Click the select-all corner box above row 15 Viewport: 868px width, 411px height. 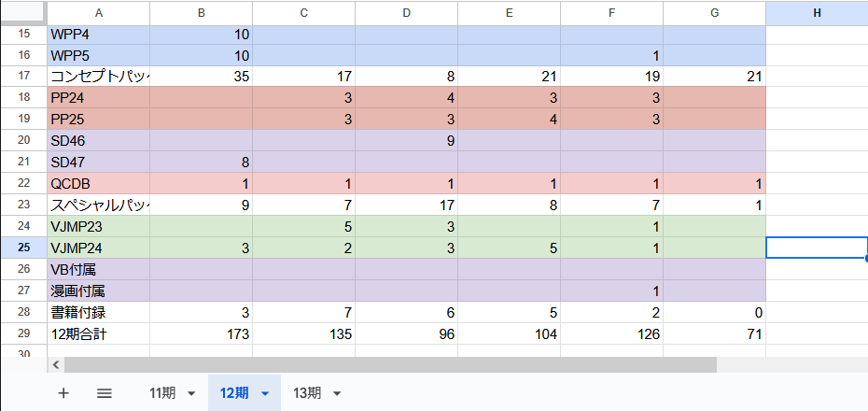click(23, 12)
